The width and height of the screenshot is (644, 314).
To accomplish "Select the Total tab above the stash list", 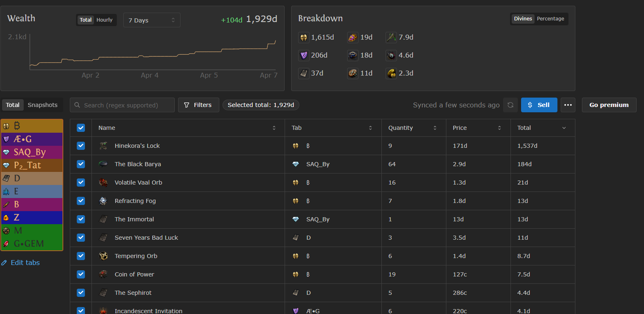I will point(13,105).
